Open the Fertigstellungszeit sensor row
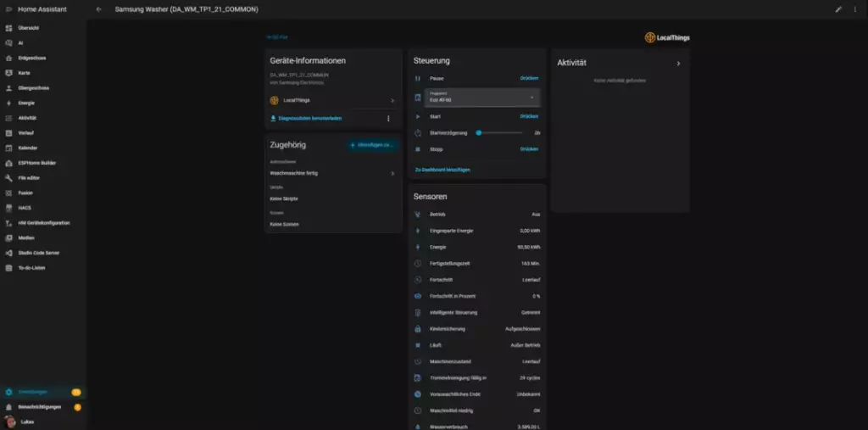868x430 pixels. click(x=477, y=263)
